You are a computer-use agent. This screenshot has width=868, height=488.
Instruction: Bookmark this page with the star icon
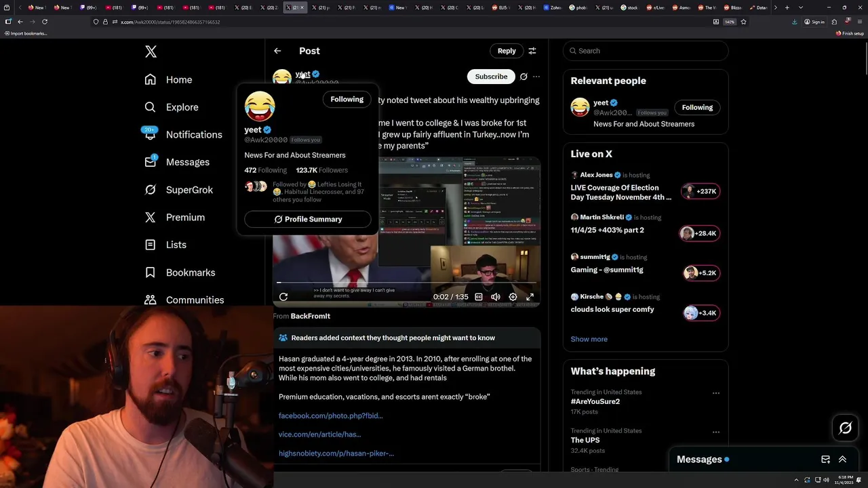pyautogui.click(x=743, y=22)
